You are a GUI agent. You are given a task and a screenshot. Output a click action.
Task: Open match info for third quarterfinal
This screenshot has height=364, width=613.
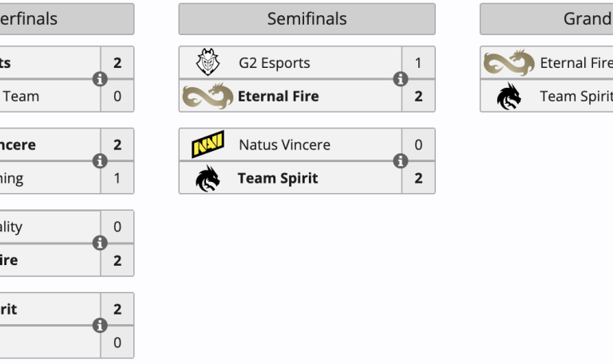tap(100, 243)
